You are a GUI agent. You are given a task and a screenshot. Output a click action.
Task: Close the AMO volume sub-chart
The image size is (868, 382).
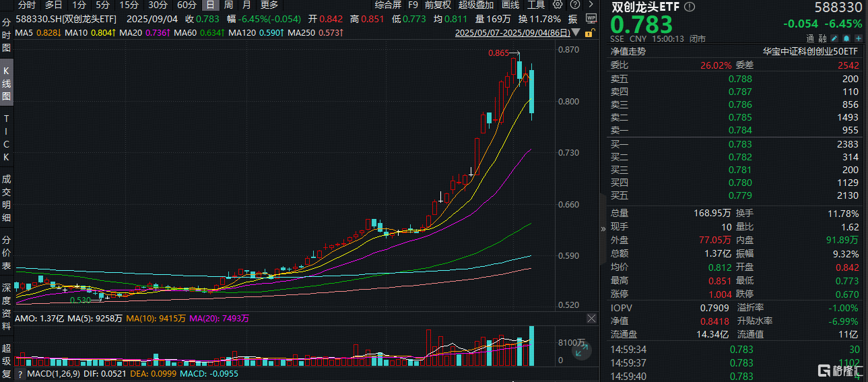[x=591, y=317]
